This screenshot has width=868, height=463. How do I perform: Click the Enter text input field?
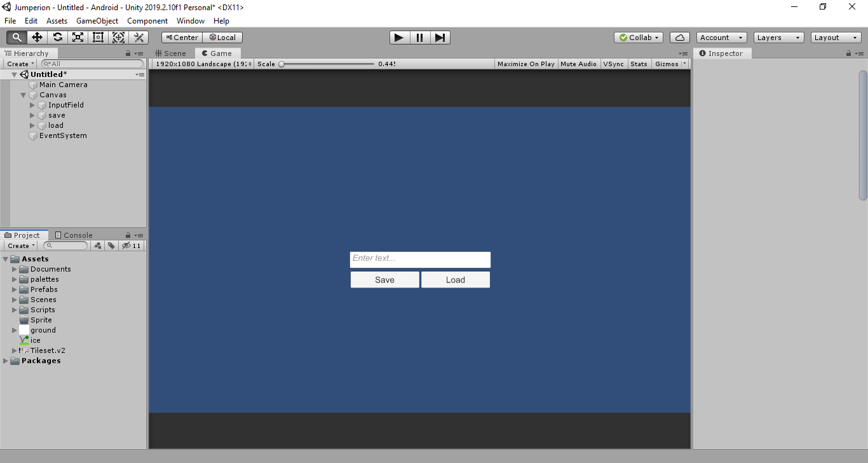point(420,259)
